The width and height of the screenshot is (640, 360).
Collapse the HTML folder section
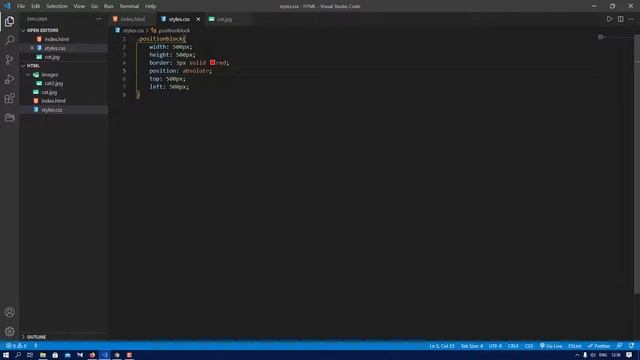(x=33, y=66)
